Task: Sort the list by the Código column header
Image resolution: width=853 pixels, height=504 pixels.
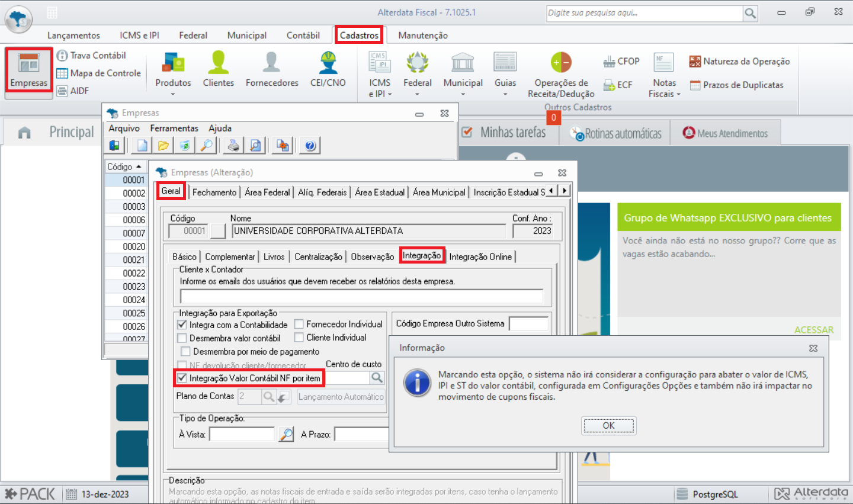Action: (x=126, y=166)
